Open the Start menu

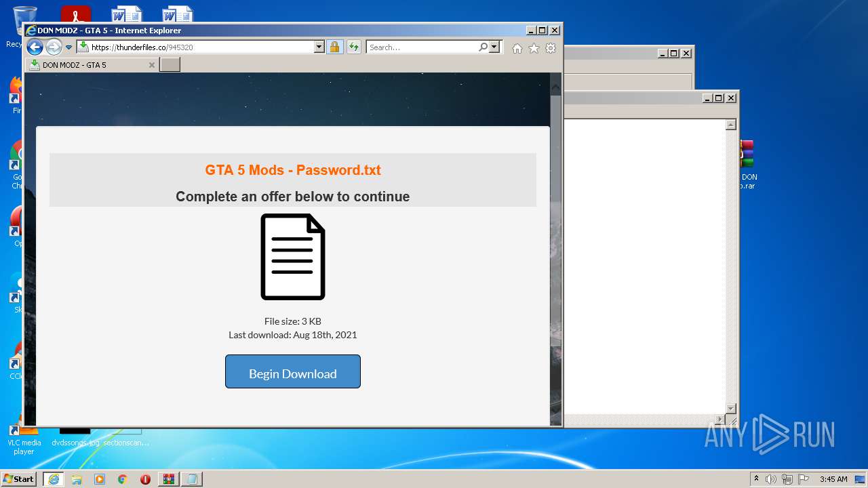click(x=19, y=479)
